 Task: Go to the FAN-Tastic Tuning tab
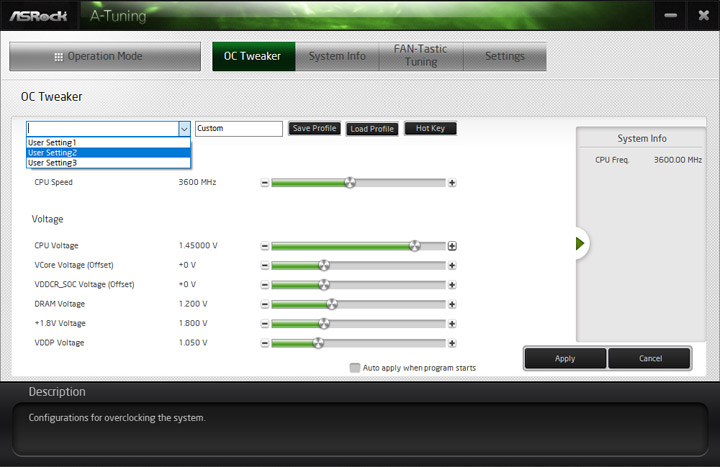421,56
